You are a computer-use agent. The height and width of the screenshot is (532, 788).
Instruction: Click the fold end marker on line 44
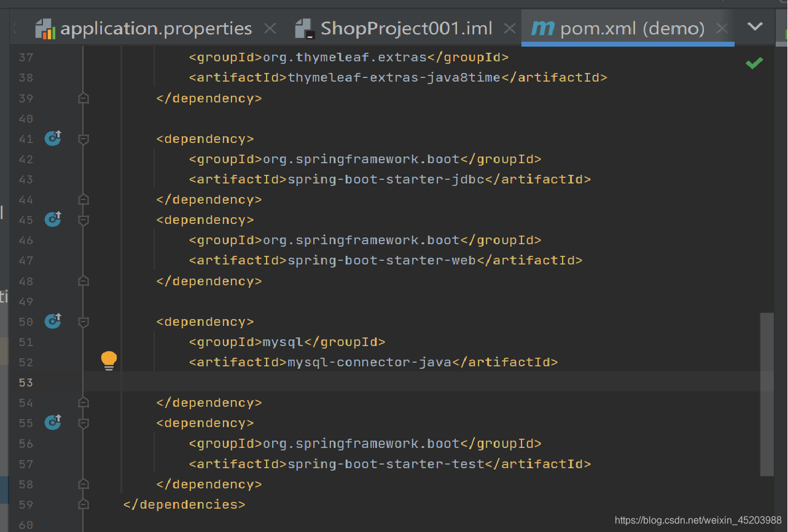pyautogui.click(x=84, y=199)
